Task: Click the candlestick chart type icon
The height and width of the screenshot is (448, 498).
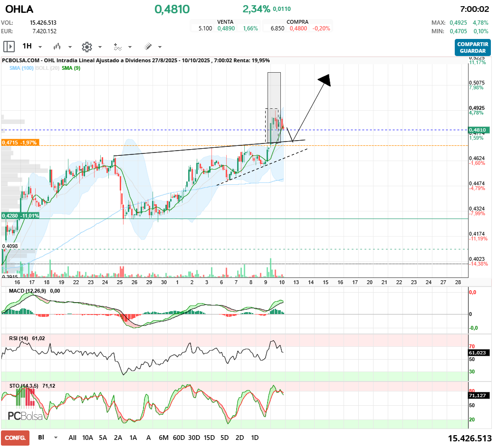Action: click(57, 47)
